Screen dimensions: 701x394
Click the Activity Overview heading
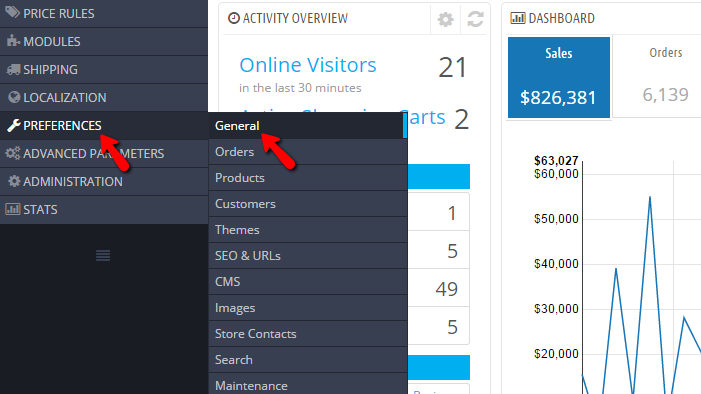295,18
